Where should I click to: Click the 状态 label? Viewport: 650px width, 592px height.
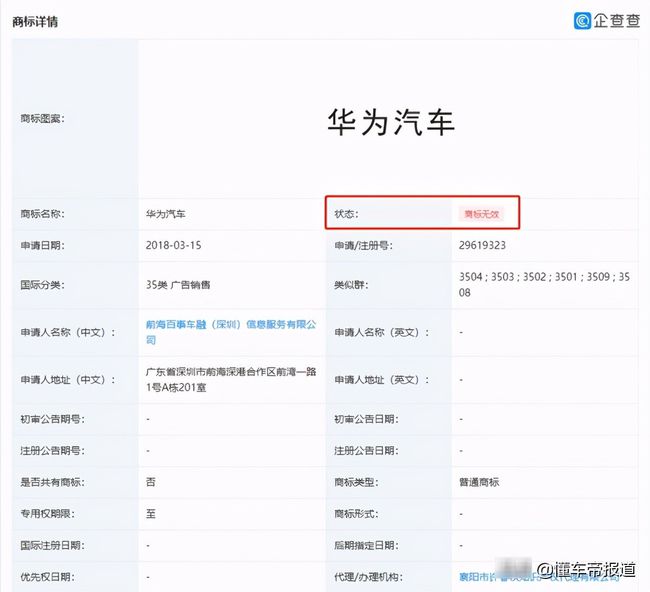347,214
